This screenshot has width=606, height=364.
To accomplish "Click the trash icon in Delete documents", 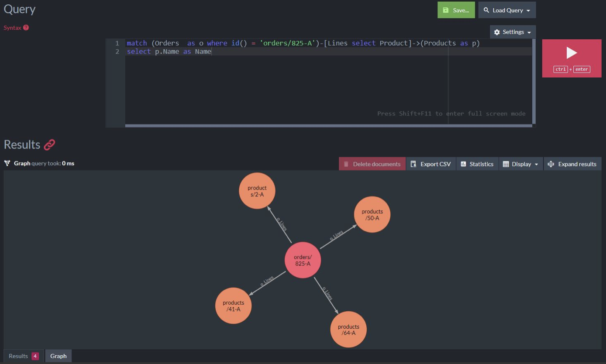I will 346,164.
